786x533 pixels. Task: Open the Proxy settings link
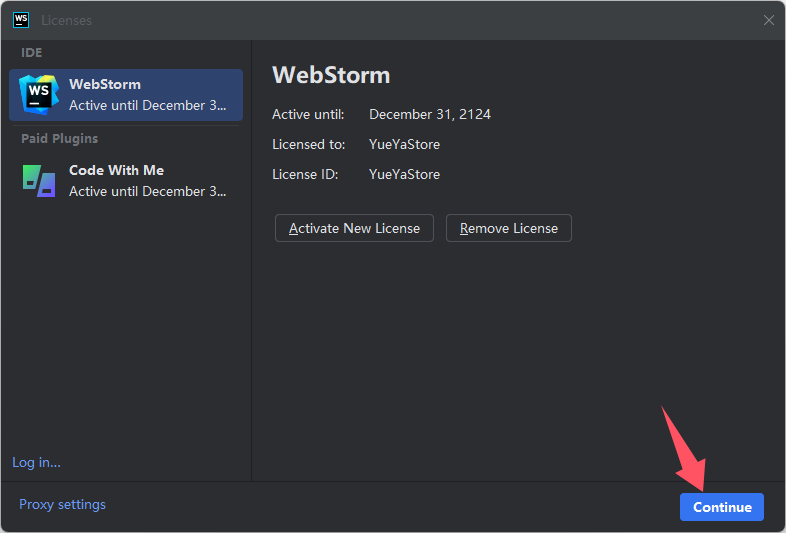(62, 504)
